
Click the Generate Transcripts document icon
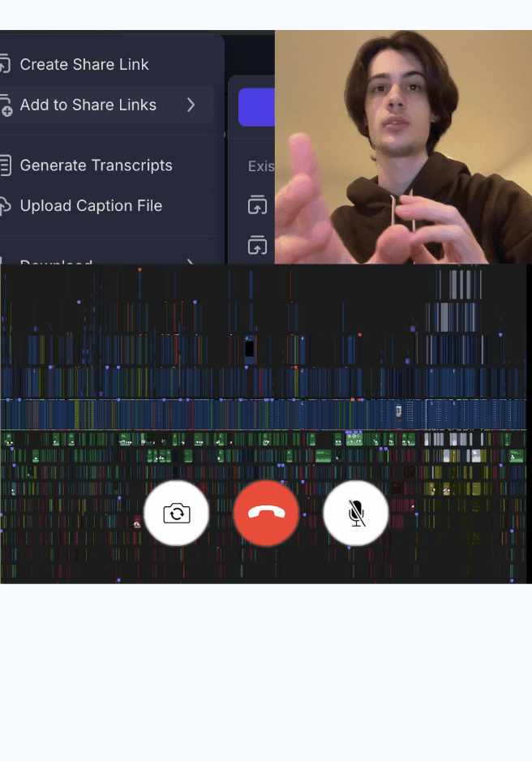(5, 165)
